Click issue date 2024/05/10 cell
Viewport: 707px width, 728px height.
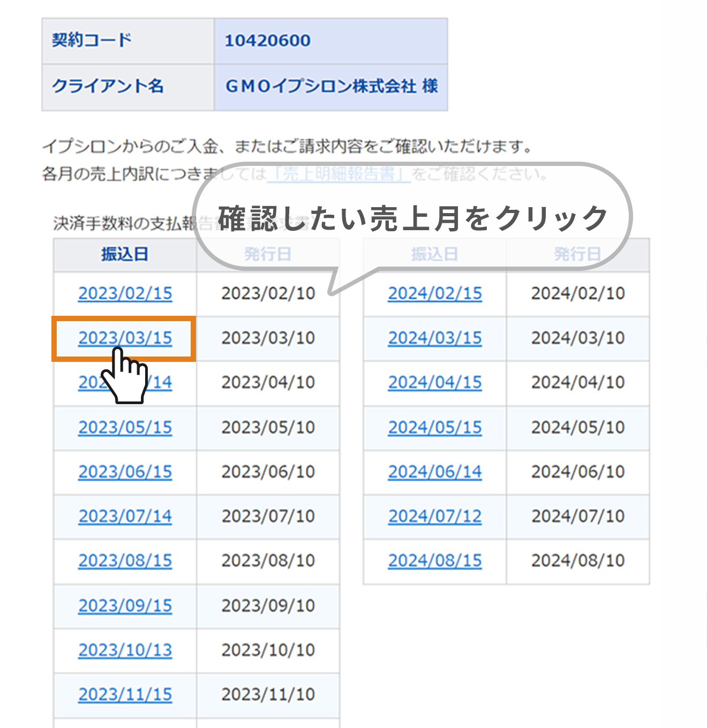(578, 427)
